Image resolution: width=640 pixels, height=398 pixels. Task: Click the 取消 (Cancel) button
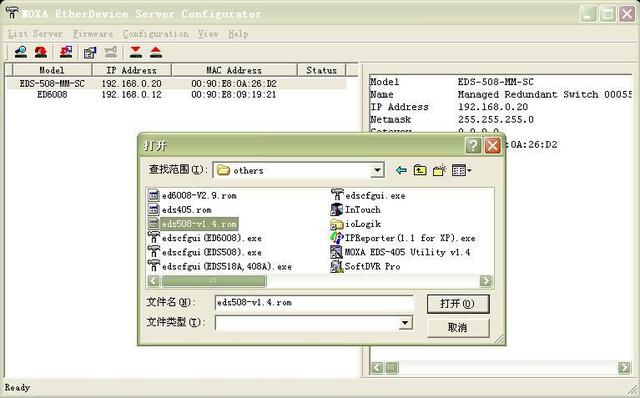click(458, 328)
